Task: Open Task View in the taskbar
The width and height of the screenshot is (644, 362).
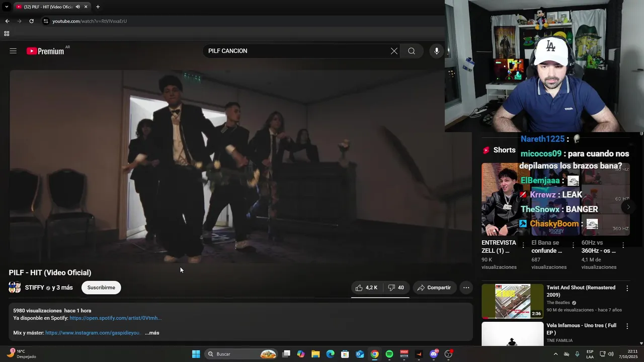Action: (x=286, y=354)
